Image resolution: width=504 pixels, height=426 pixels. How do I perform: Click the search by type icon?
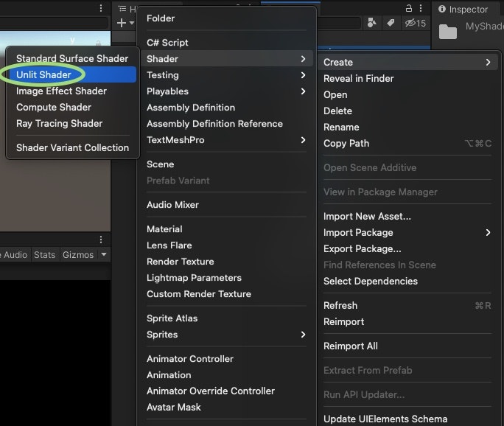click(x=372, y=23)
